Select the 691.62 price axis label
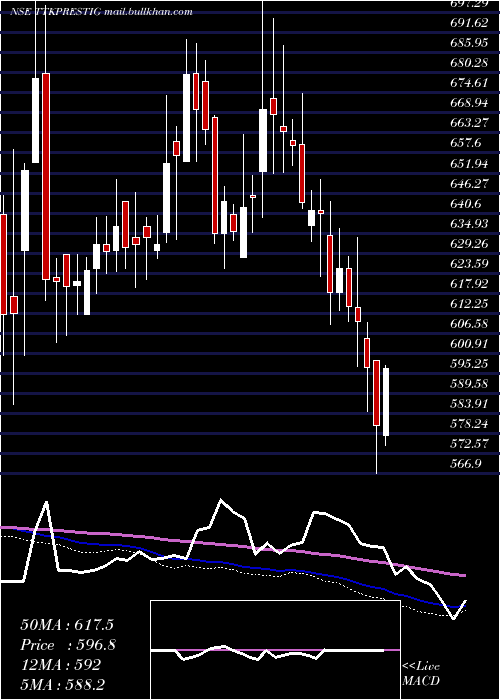500x700 pixels. [469, 23]
